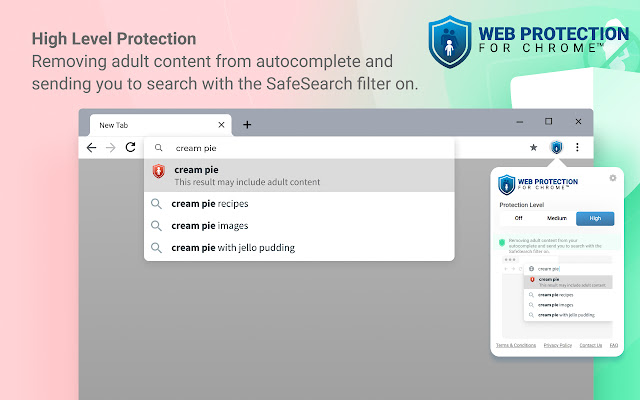Set the protection level to Off
640x400 pixels.
(x=518, y=218)
